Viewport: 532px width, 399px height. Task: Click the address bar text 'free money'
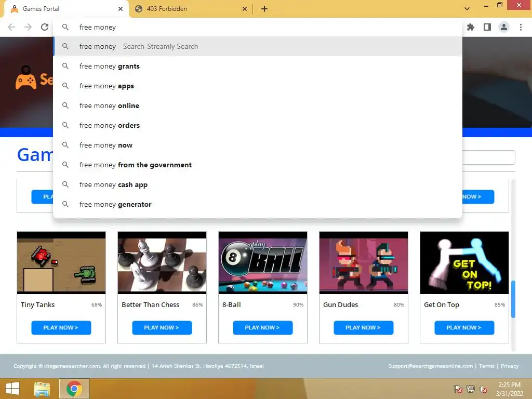coord(98,27)
